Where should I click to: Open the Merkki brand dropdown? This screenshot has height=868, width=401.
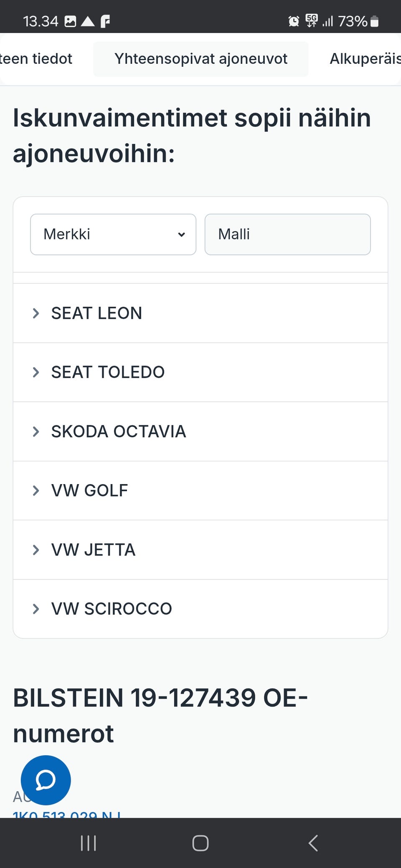click(x=113, y=234)
